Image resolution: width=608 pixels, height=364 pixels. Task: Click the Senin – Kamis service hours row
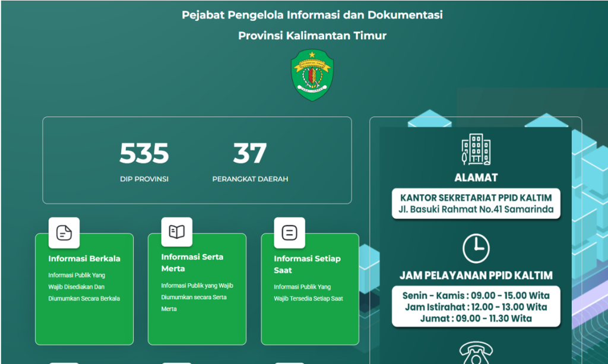[x=476, y=295]
